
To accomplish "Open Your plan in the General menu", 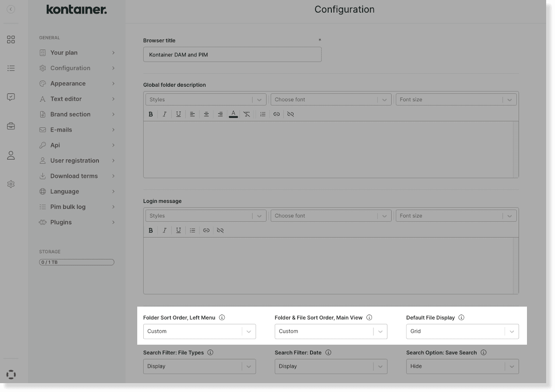I will (63, 52).
